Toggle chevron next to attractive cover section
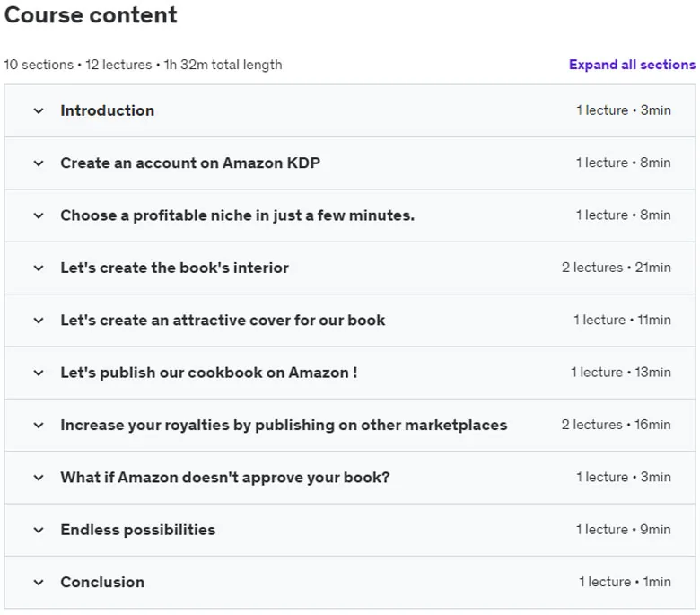 39,321
